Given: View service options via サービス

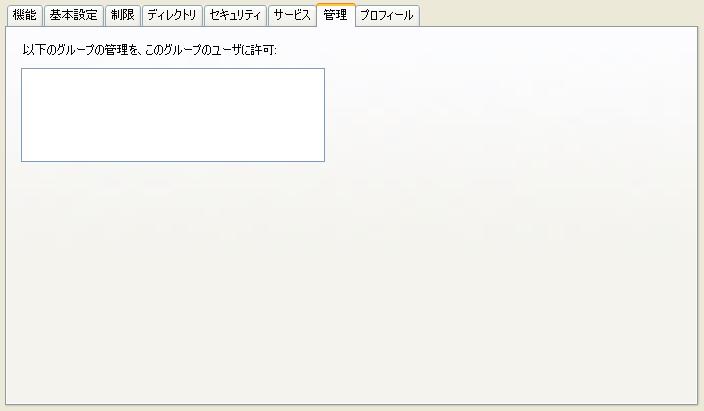Looking at the screenshot, I should coord(292,15).
